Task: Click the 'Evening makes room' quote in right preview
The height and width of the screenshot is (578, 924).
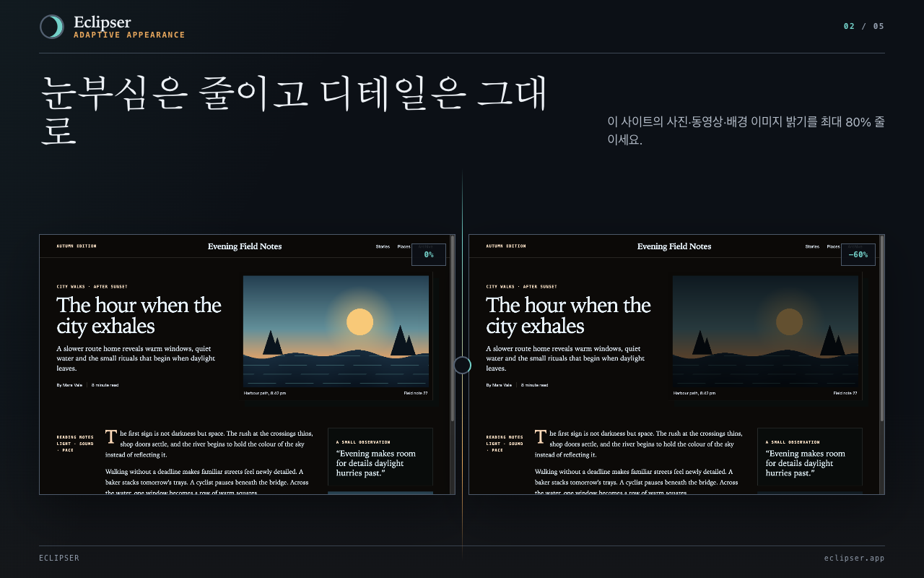Action: [x=806, y=463]
